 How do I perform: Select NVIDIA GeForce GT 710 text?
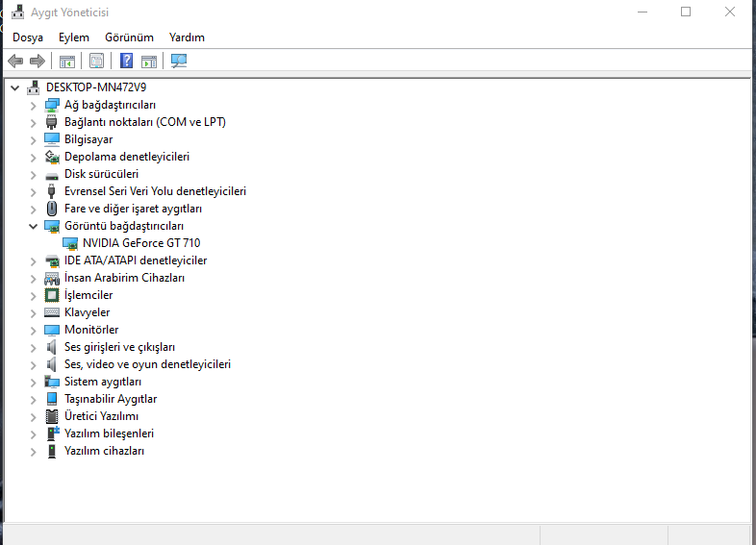click(x=141, y=243)
